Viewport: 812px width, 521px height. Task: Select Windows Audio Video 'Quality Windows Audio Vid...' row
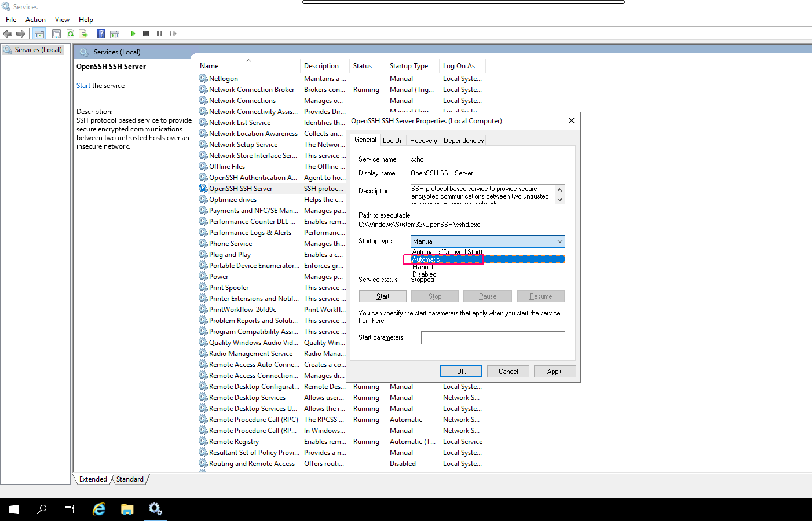click(x=272, y=342)
